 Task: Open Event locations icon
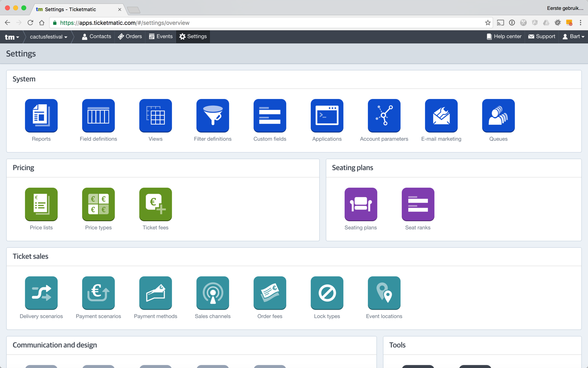click(384, 293)
